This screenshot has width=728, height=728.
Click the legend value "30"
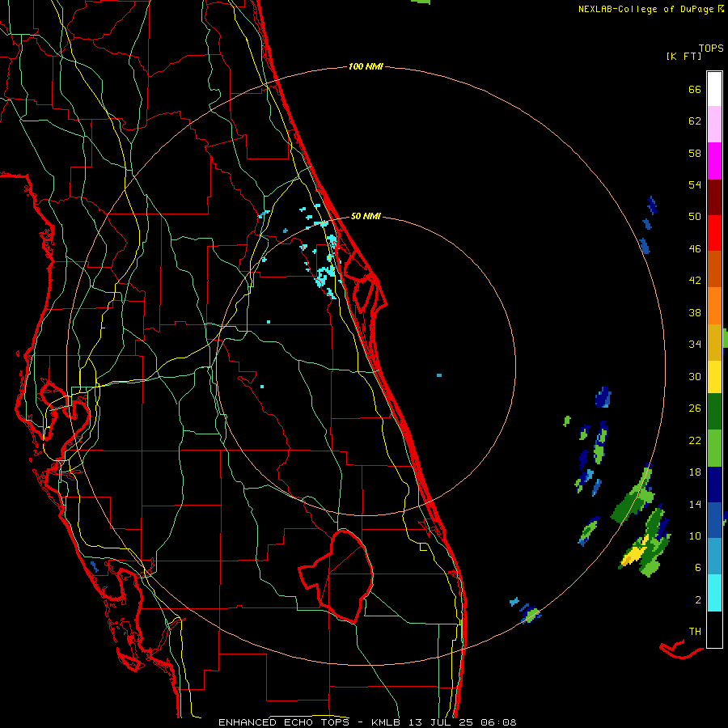(695, 376)
